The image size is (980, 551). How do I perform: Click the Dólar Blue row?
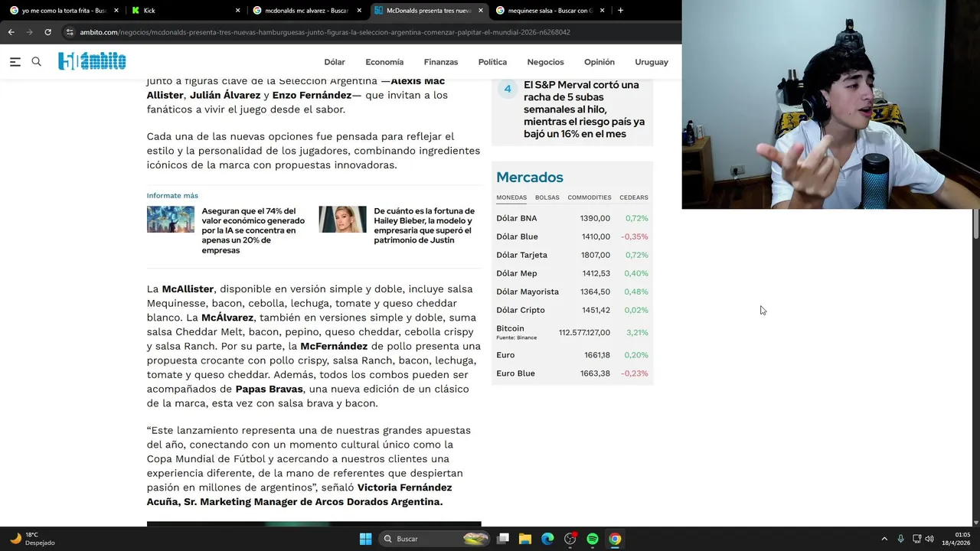(572, 236)
